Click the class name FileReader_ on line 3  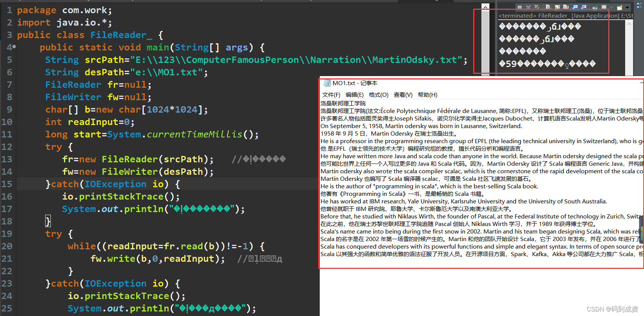121,35
